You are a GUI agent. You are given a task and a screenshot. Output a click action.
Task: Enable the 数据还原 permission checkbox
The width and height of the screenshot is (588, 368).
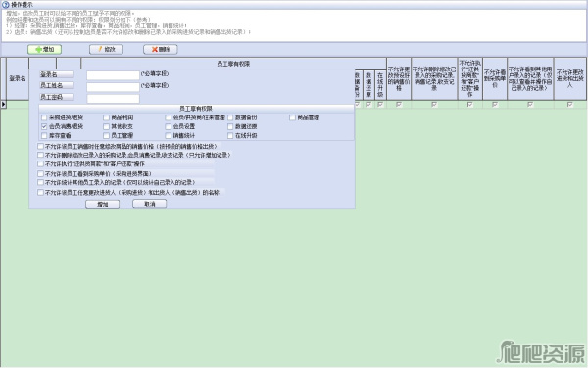230,126
